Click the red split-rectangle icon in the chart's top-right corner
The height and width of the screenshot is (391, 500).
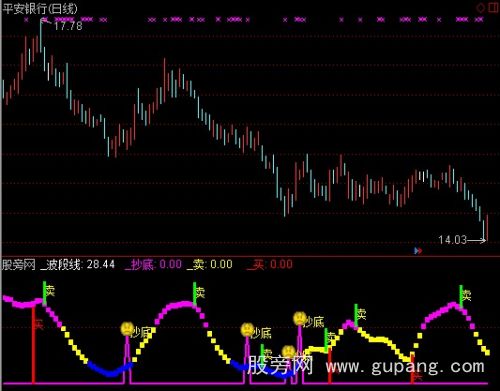point(493,7)
